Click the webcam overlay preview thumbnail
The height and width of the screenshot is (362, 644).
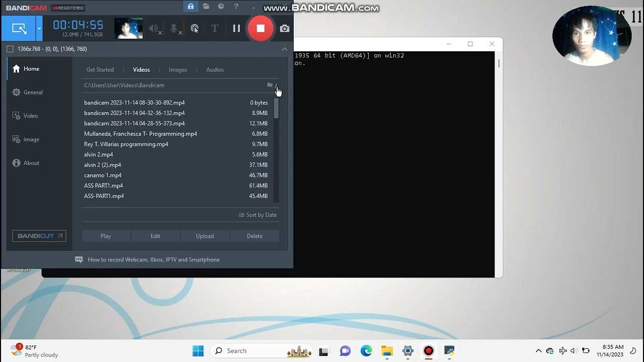pos(128,29)
